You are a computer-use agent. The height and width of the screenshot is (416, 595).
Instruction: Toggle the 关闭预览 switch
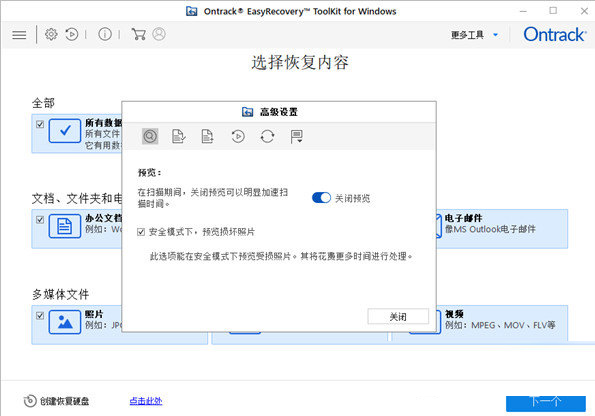click(321, 198)
